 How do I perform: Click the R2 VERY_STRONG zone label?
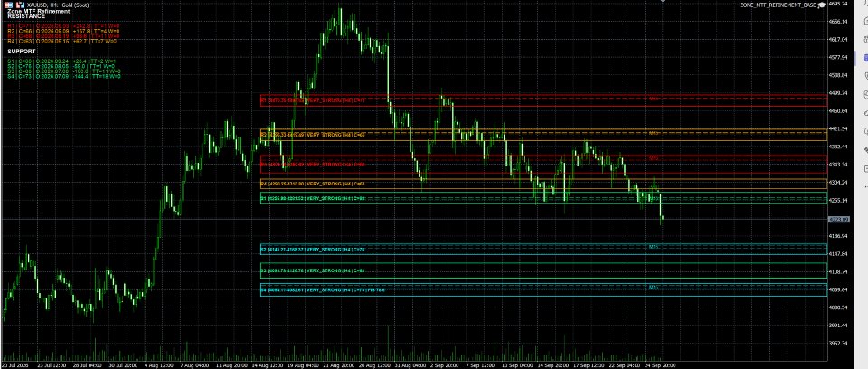313,135
